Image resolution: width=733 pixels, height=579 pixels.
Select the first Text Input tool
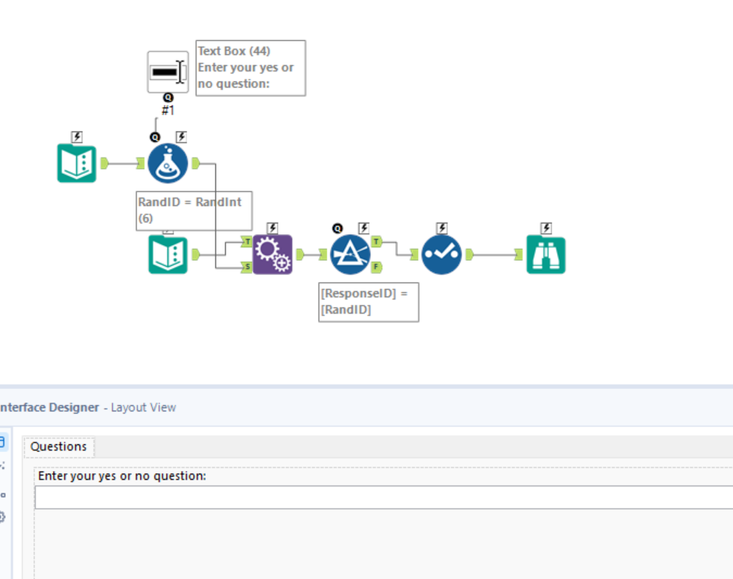77,164
